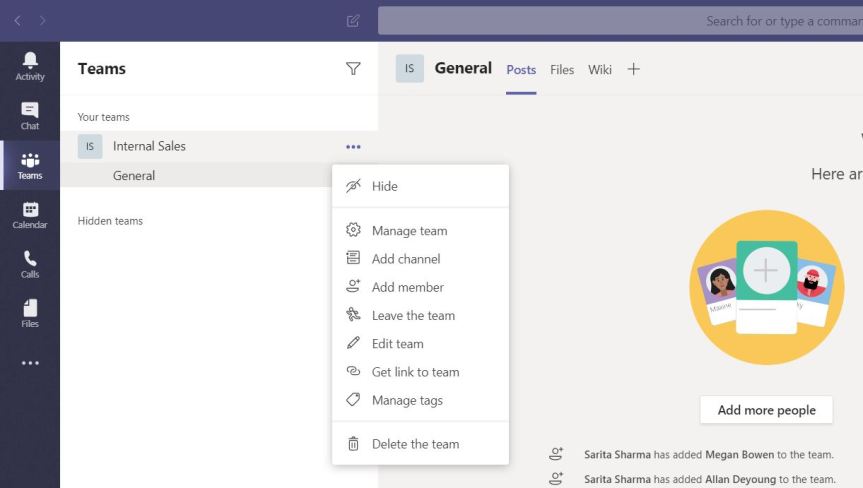Switch to the Wiki tab
The image size is (863, 488).
(x=600, y=70)
